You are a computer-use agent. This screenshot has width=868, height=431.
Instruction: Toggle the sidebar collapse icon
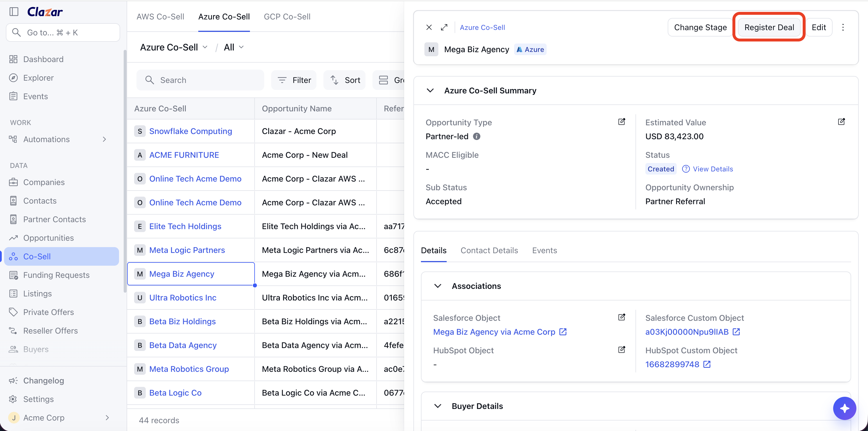click(14, 11)
